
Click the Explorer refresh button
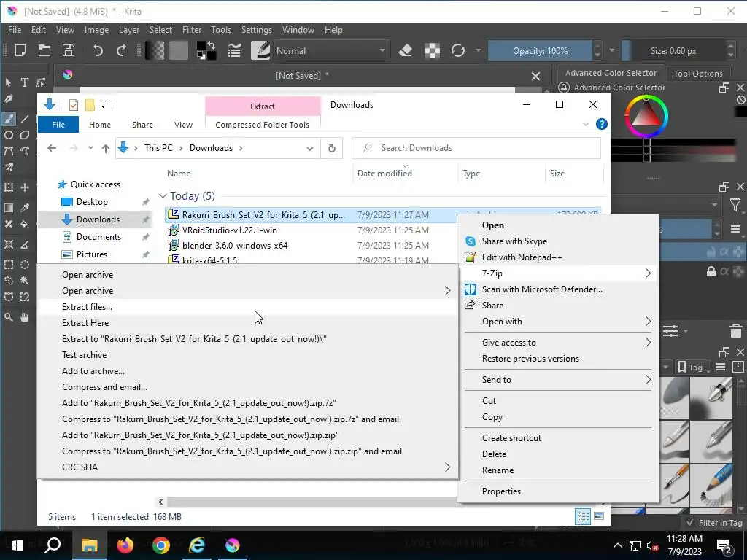[x=332, y=148]
